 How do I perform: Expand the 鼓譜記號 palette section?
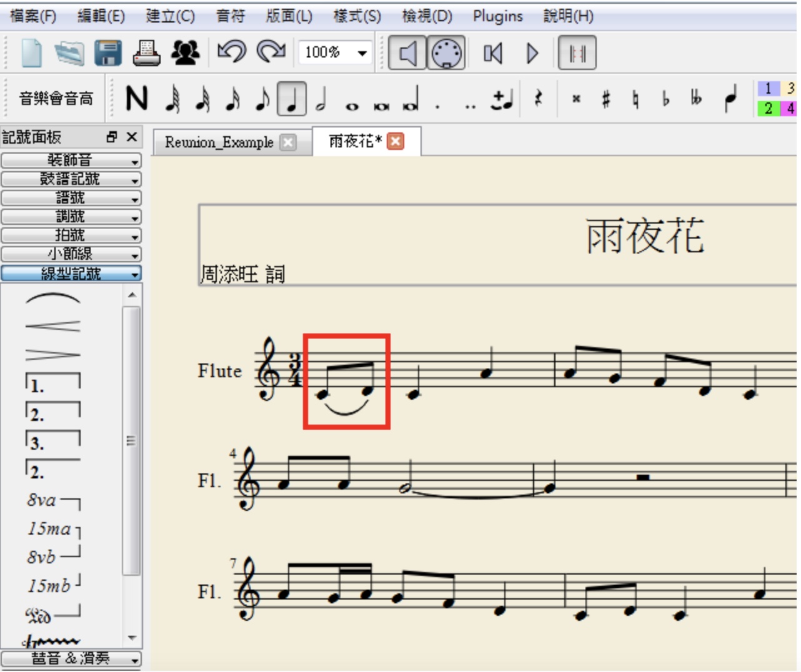pyautogui.click(x=71, y=179)
